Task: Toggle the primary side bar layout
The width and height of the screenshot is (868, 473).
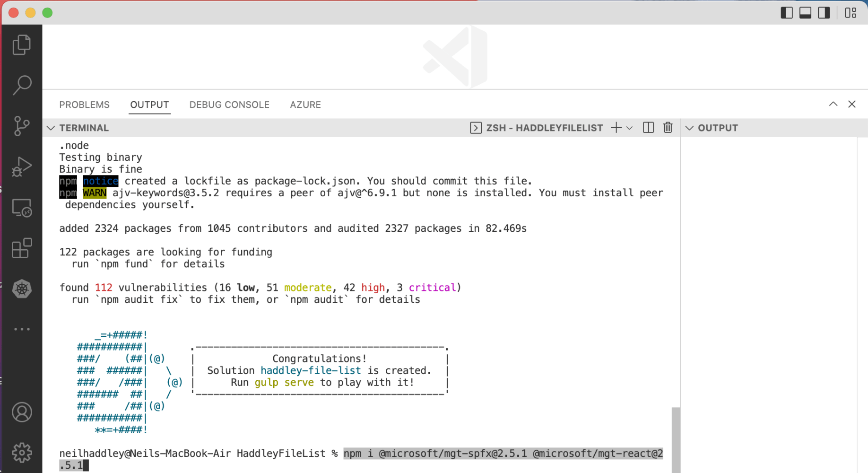Action: (787, 13)
